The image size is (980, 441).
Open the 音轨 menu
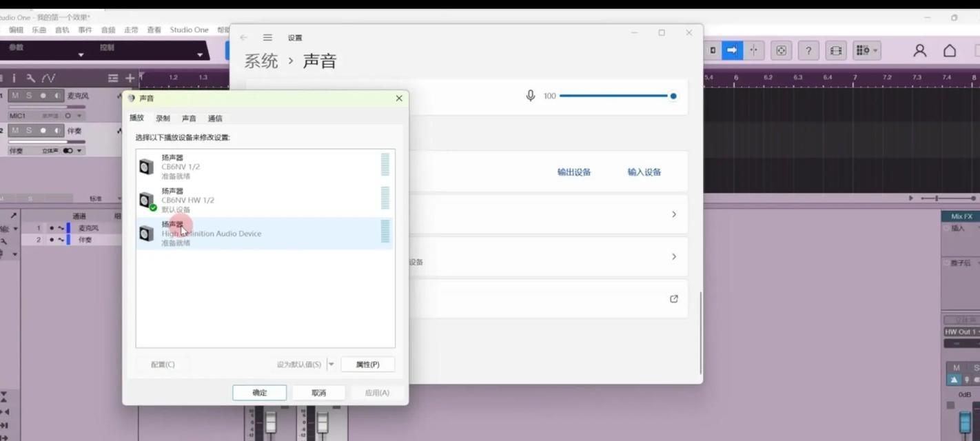62,30
